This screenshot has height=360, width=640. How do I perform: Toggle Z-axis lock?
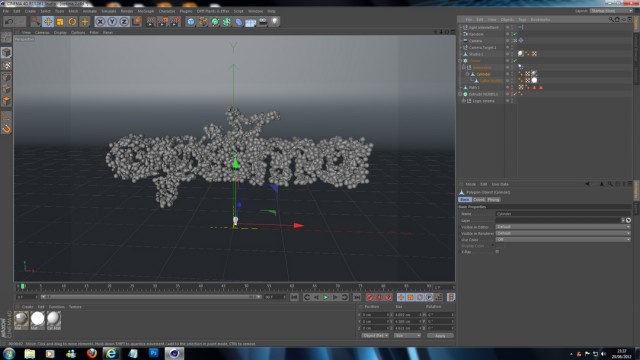point(124,22)
